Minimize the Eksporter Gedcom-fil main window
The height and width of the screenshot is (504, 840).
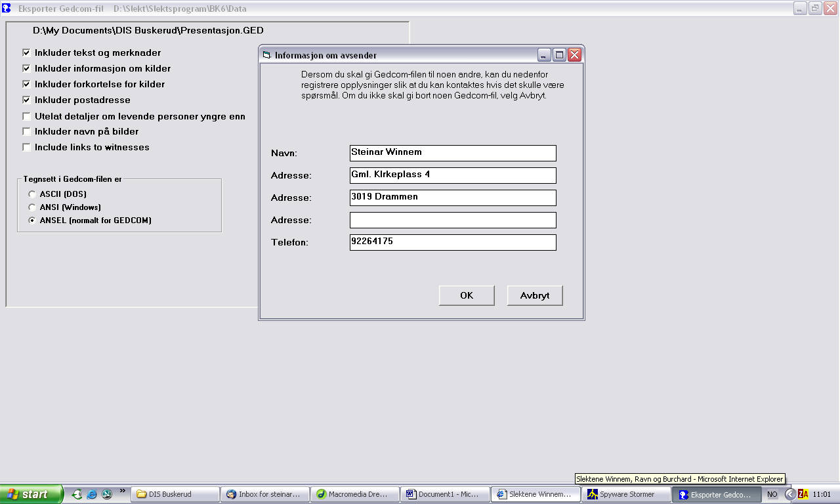[x=800, y=8]
